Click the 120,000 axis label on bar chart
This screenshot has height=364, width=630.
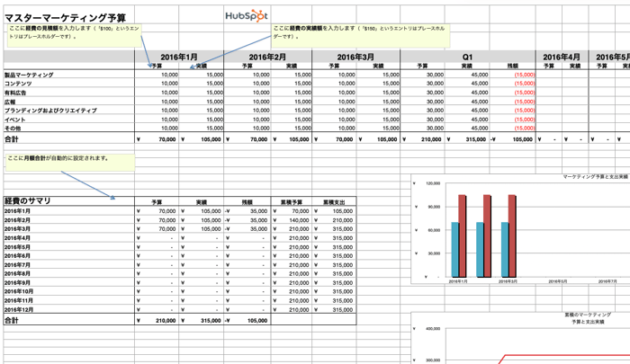click(433, 183)
